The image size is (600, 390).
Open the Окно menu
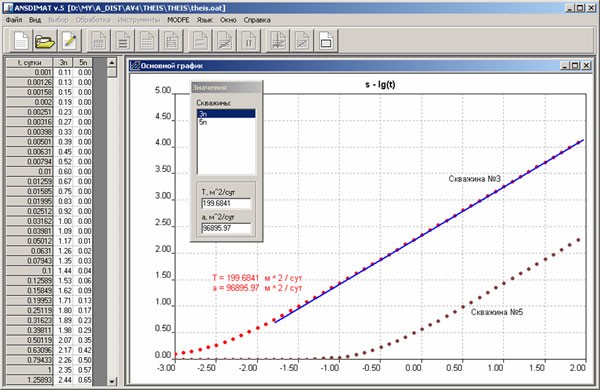(x=228, y=20)
